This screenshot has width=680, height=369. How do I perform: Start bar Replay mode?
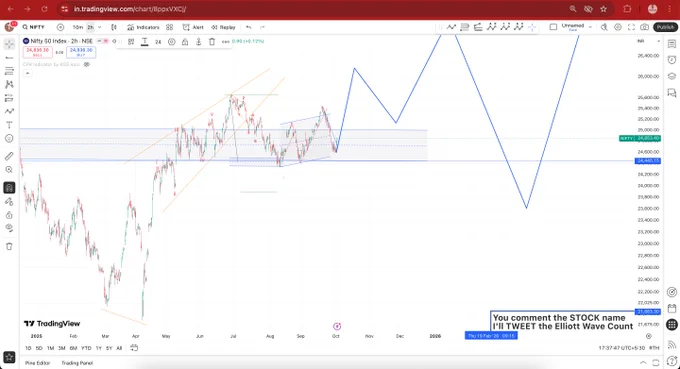click(223, 27)
